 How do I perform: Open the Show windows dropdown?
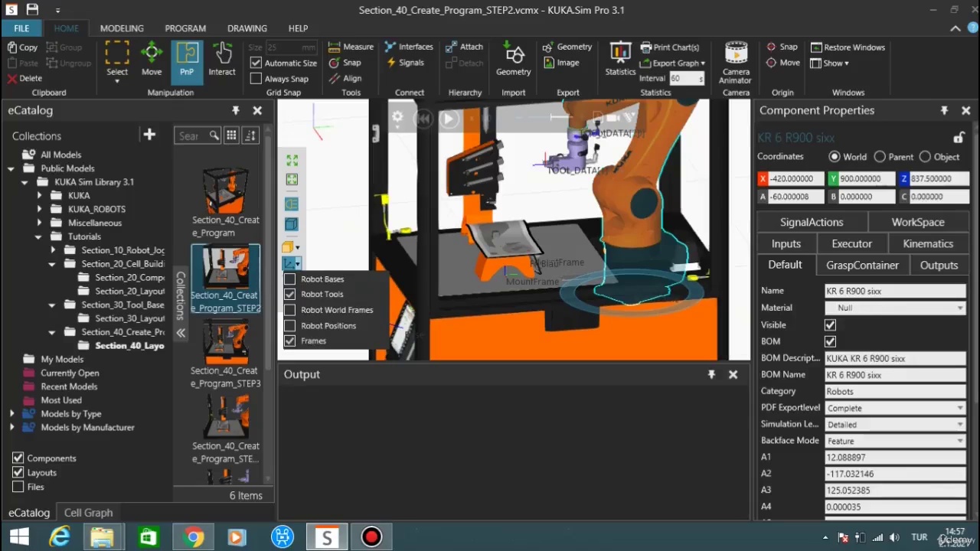click(x=829, y=63)
